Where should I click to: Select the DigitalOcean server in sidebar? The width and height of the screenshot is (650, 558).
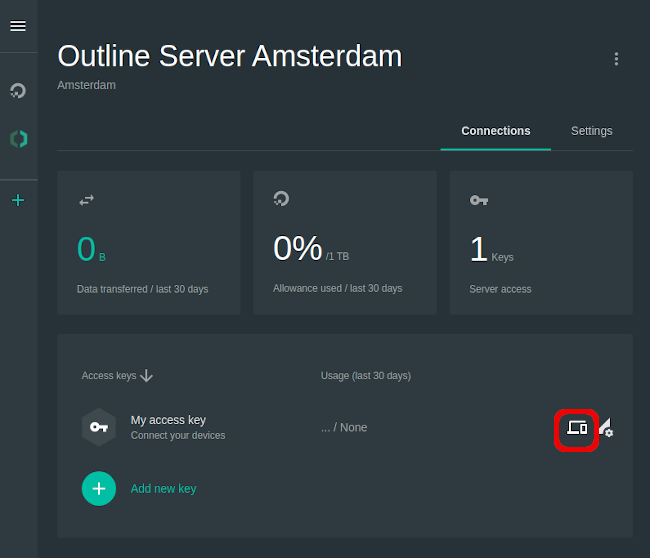click(18, 91)
